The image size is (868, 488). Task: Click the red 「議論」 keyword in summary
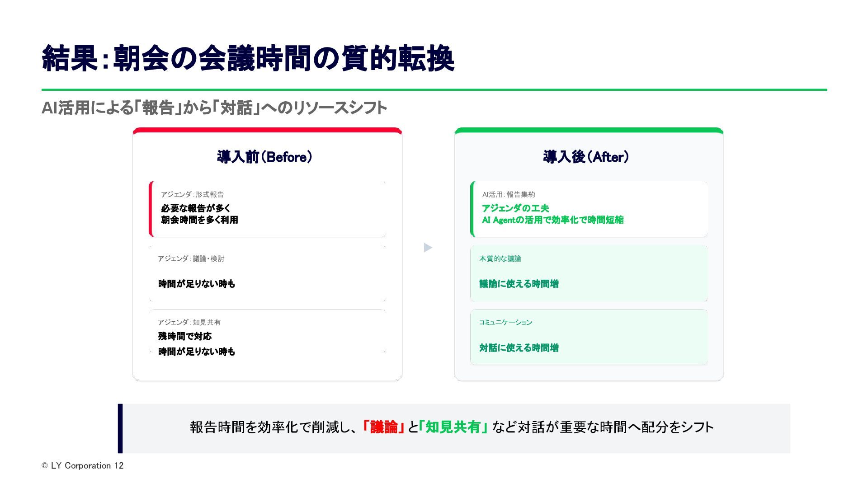coord(383,427)
